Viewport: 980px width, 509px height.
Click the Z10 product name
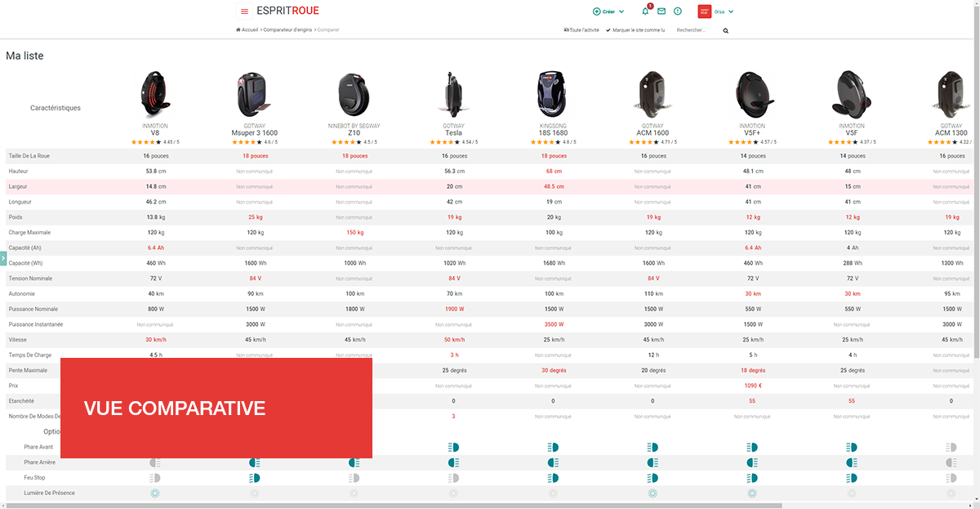tap(354, 132)
